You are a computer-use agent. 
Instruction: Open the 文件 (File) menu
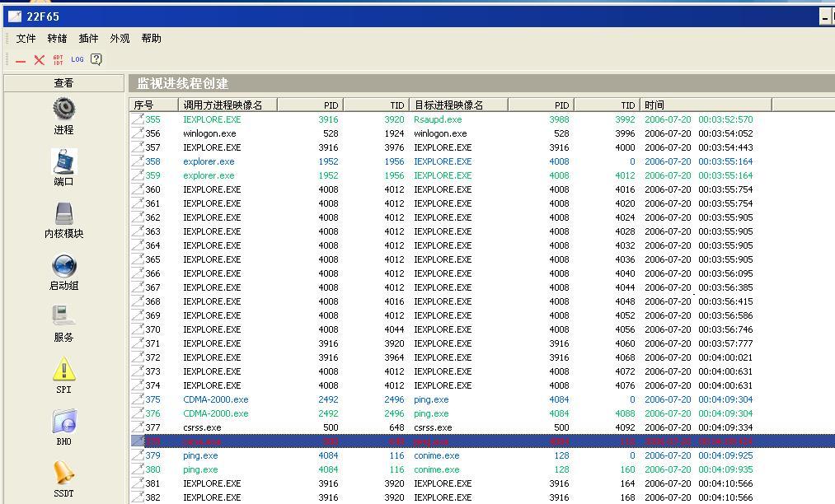[x=26, y=39]
